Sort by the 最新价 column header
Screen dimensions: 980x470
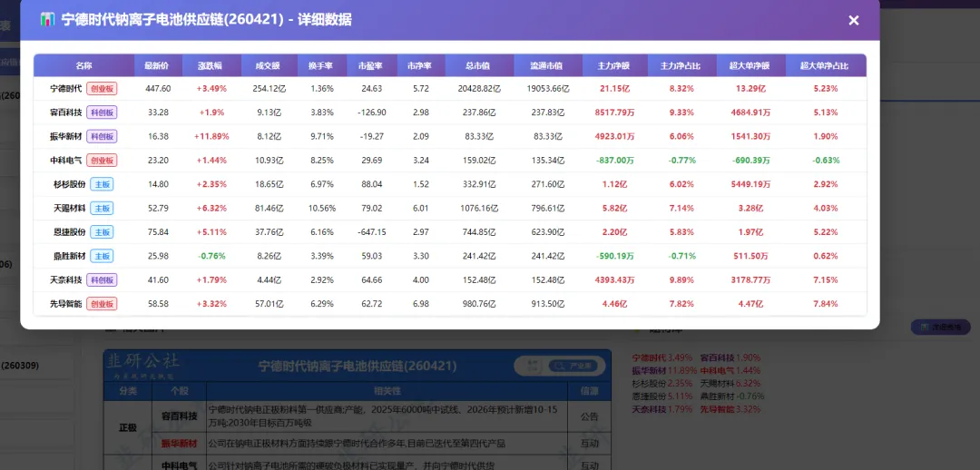(158, 65)
